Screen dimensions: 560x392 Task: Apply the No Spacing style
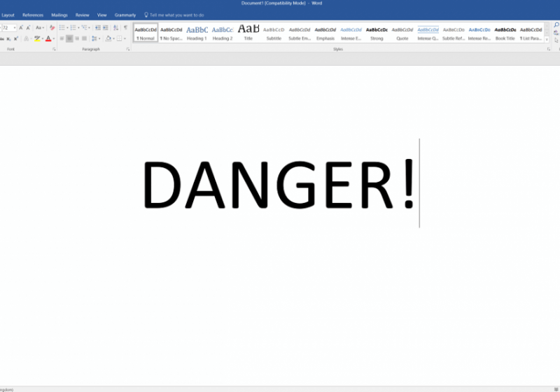171,33
